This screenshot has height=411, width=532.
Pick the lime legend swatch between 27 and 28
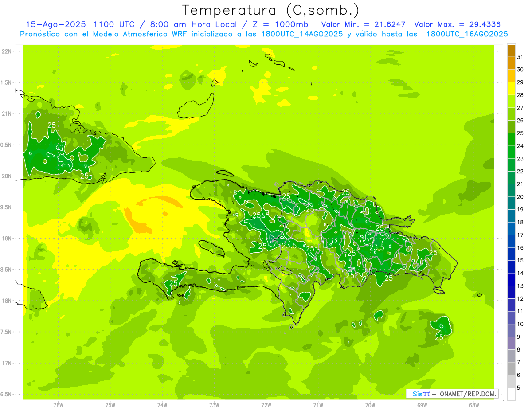[511, 102]
